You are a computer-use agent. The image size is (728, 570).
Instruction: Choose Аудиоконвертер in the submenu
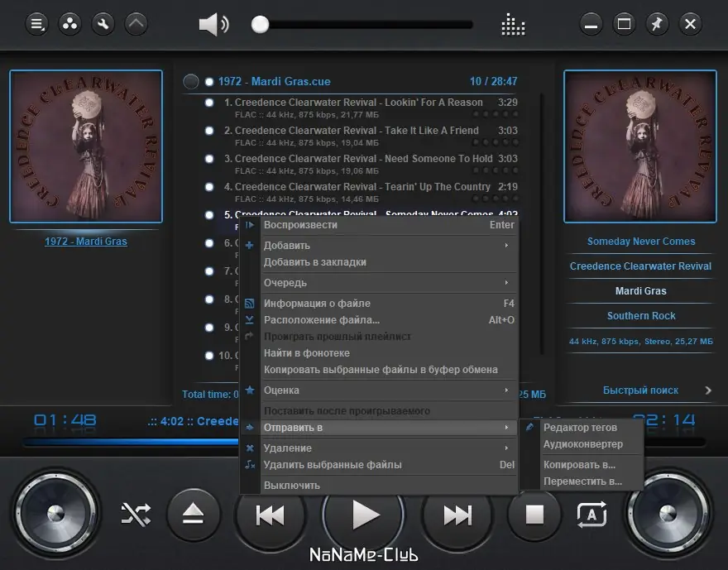coord(582,444)
